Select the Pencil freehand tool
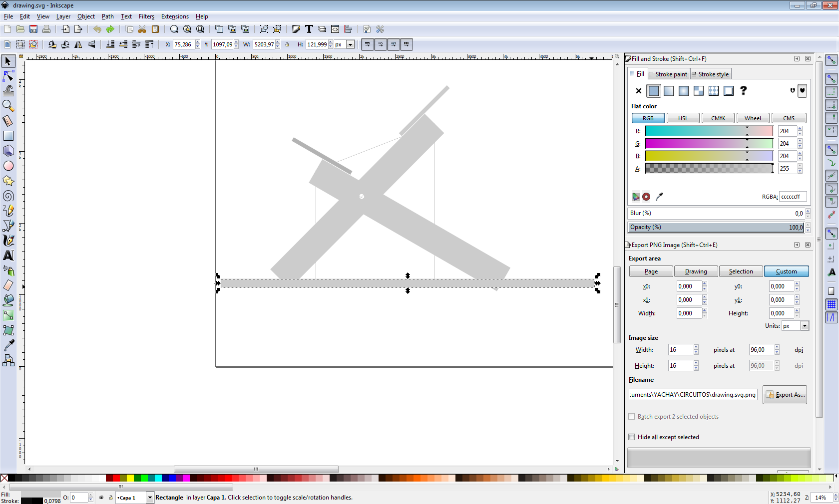 click(x=8, y=211)
